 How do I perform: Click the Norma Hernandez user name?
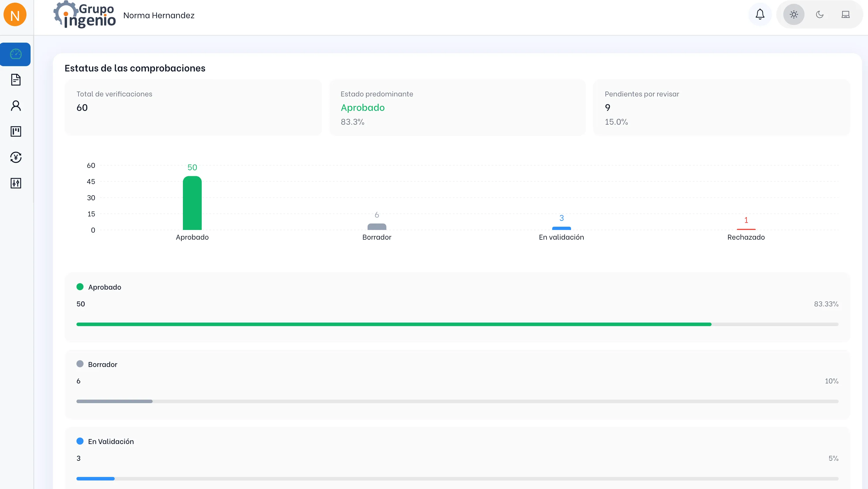pos(159,16)
